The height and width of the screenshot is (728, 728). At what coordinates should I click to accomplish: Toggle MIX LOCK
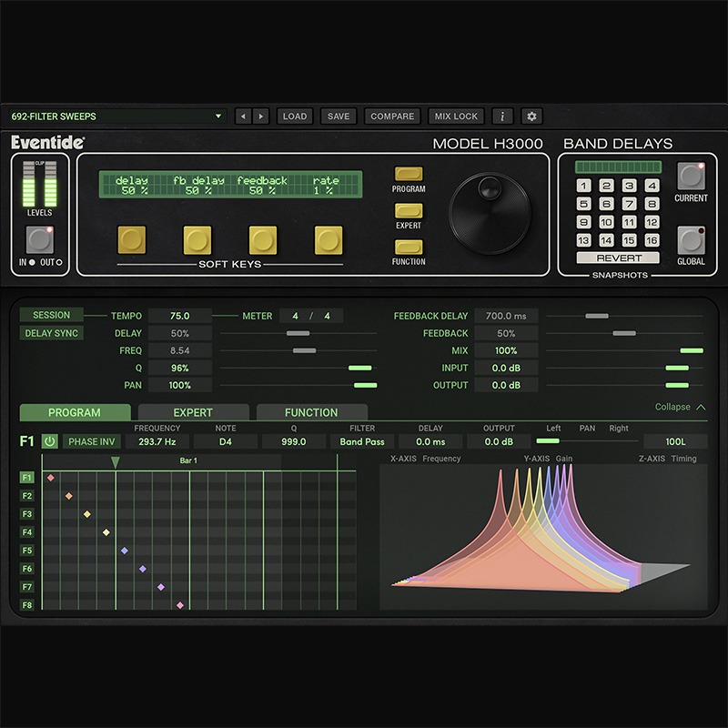coord(456,116)
